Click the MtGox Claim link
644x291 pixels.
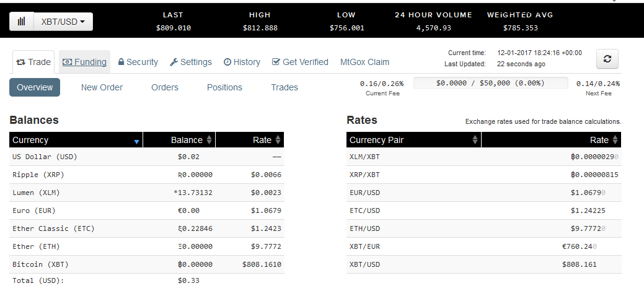[364, 62]
